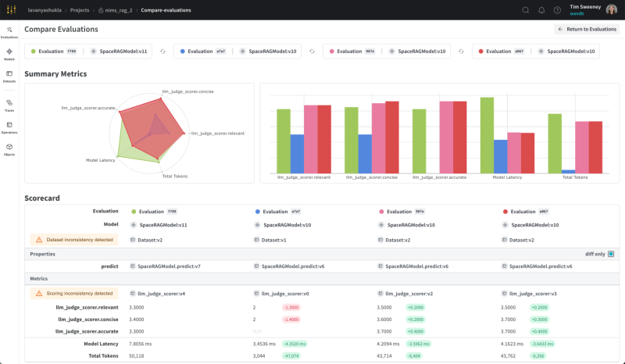Go to Datasets in sidebar
This screenshot has height=364, width=625.
coord(9,75)
